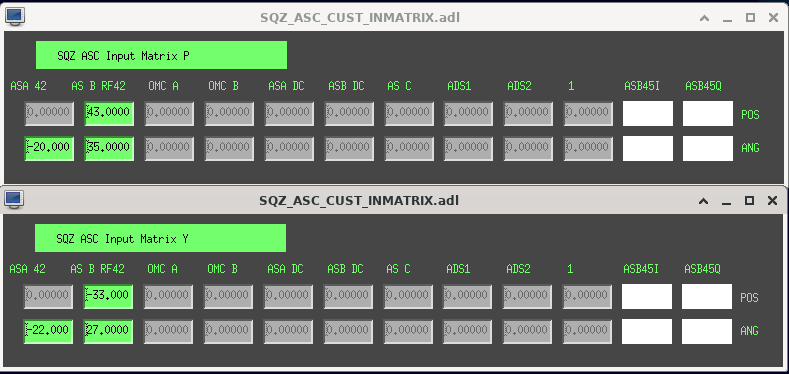Select Matrix Y POS ADS2 field
This screenshot has height=374, width=789.
coord(527,296)
